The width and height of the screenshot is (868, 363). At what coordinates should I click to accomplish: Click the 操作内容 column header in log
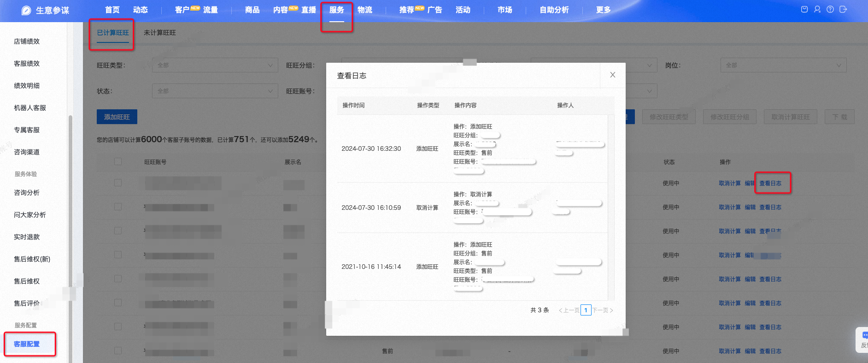tap(465, 105)
